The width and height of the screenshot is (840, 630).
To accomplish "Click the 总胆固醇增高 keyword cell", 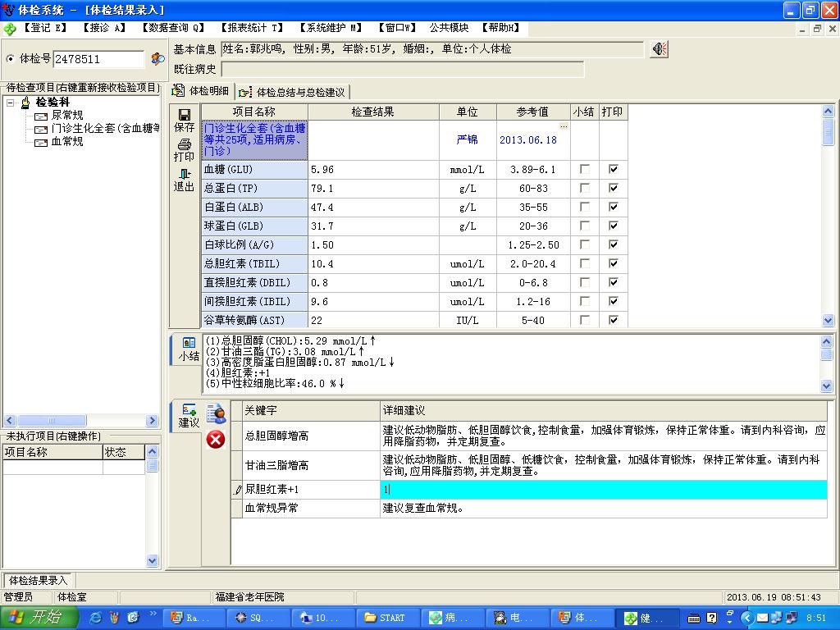I will pyautogui.click(x=311, y=436).
